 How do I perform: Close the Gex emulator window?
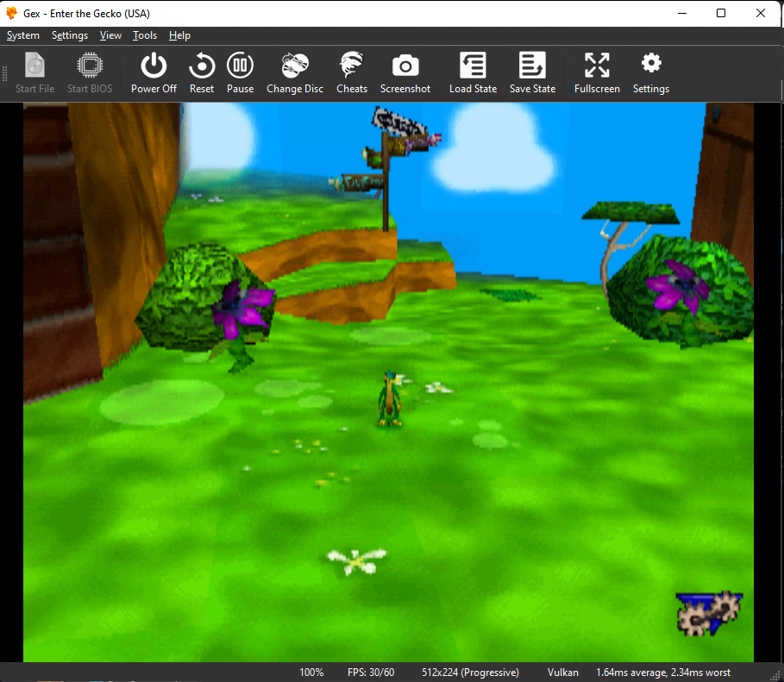click(x=761, y=13)
